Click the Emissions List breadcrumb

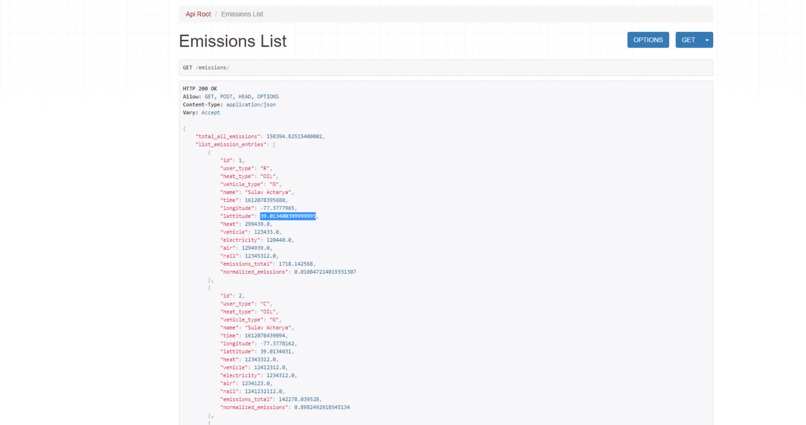[242, 14]
